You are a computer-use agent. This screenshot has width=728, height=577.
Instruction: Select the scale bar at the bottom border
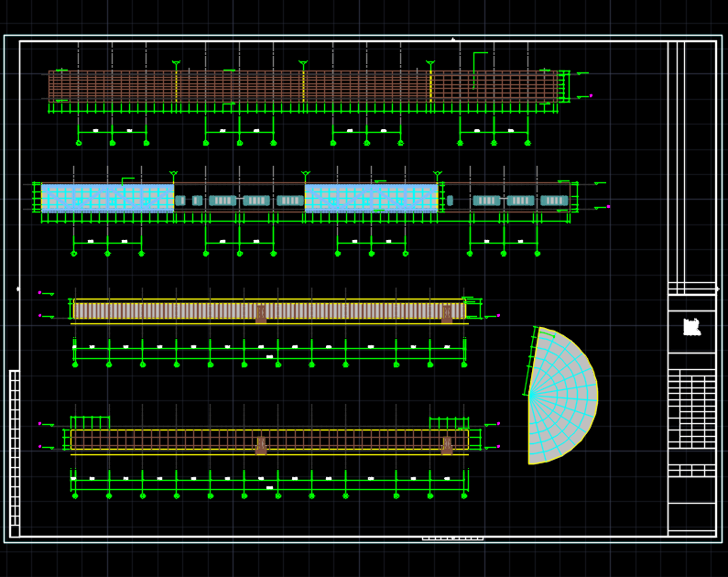click(452, 539)
